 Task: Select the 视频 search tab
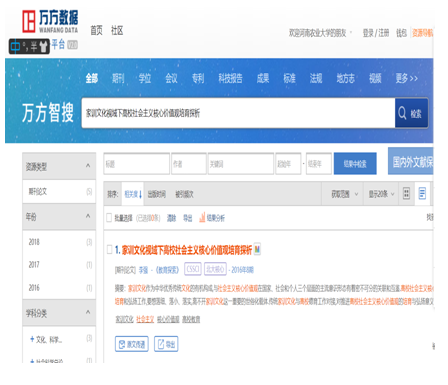(375, 78)
